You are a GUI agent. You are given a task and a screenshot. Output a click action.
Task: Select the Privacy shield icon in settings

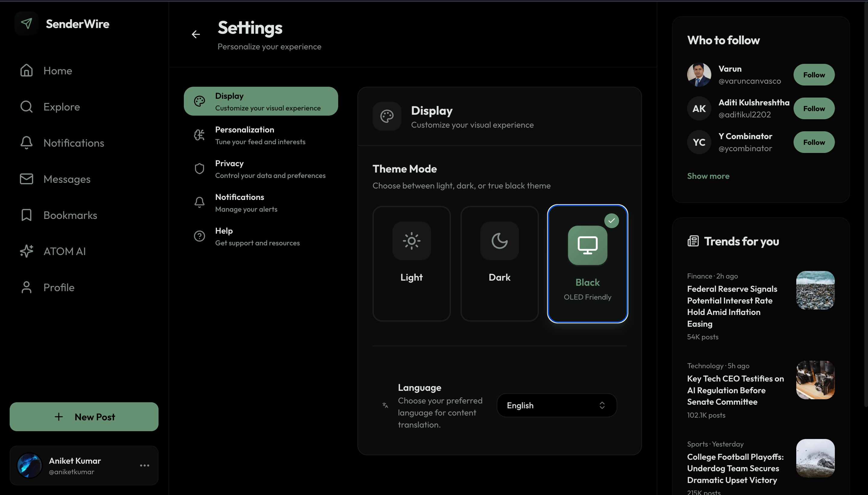coord(199,168)
